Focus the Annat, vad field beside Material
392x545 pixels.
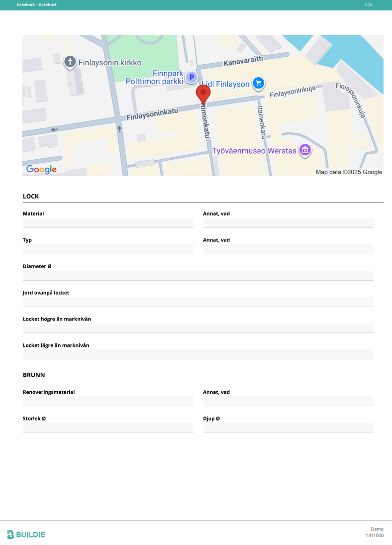(x=288, y=223)
